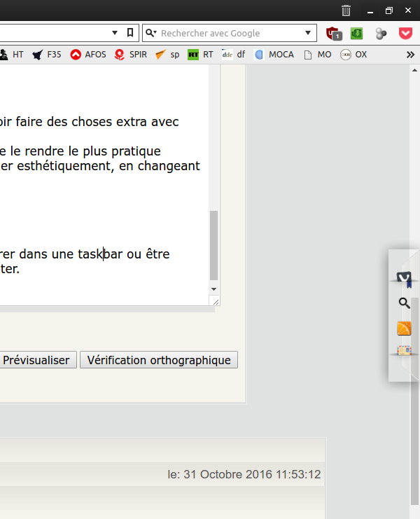Open the uBlock shield extension icon
Image resolution: width=420 pixels, height=519 pixels.
point(334,34)
